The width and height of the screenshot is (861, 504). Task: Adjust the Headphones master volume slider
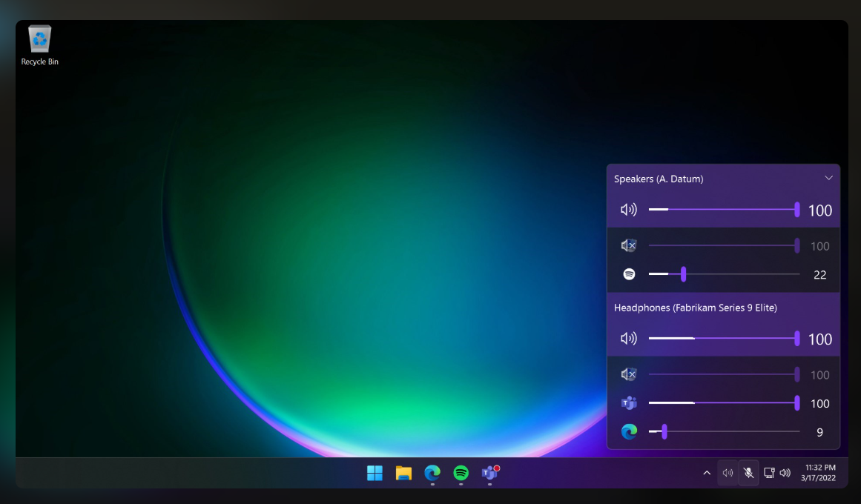tap(724, 338)
